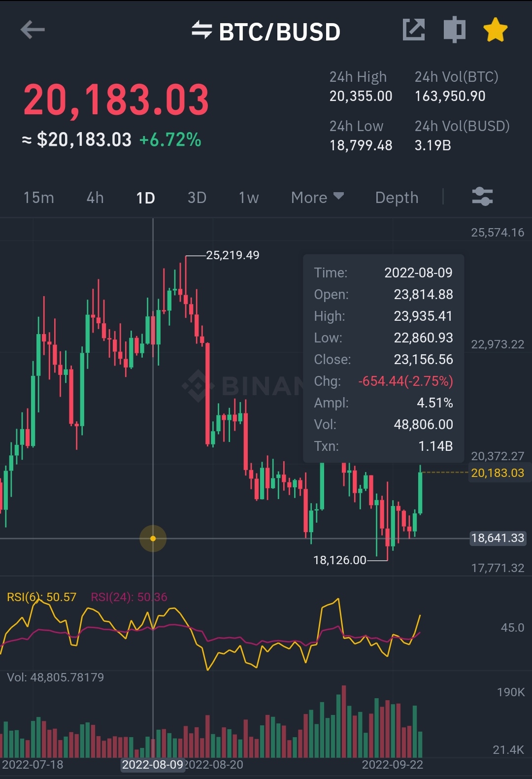Tap the RSI(6) indicator label
The image size is (532, 779).
pyautogui.click(x=42, y=597)
